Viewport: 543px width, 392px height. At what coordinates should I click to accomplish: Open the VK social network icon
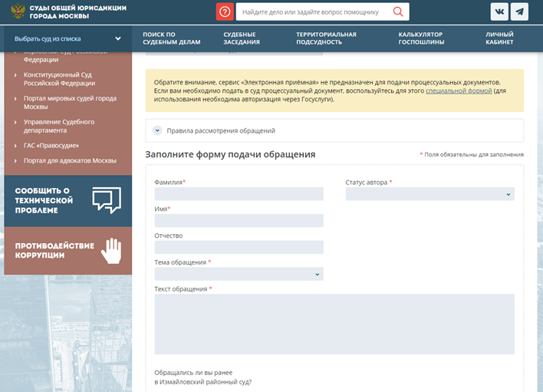tap(499, 12)
